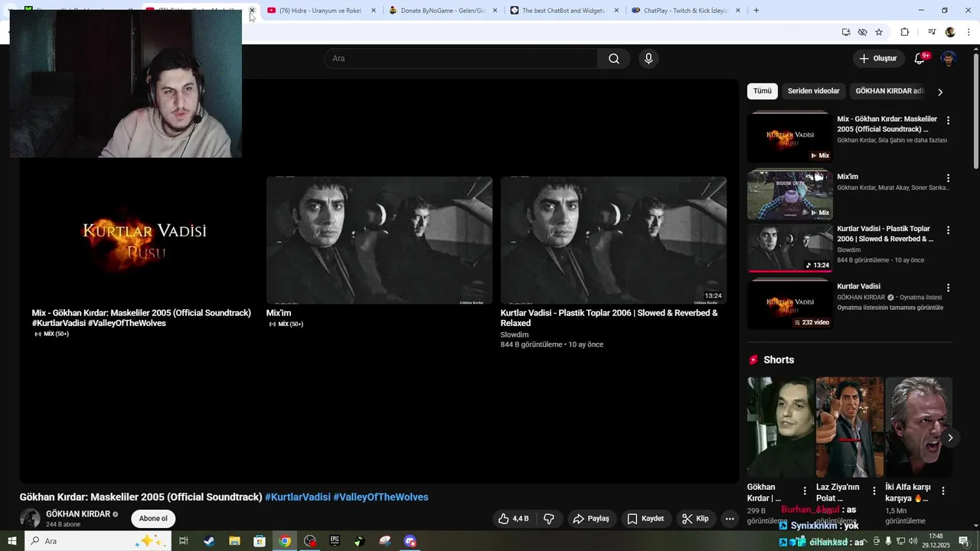Click the taskbar clock showing 17:48
Screen dimensions: 980x551
click(x=936, y=541)
